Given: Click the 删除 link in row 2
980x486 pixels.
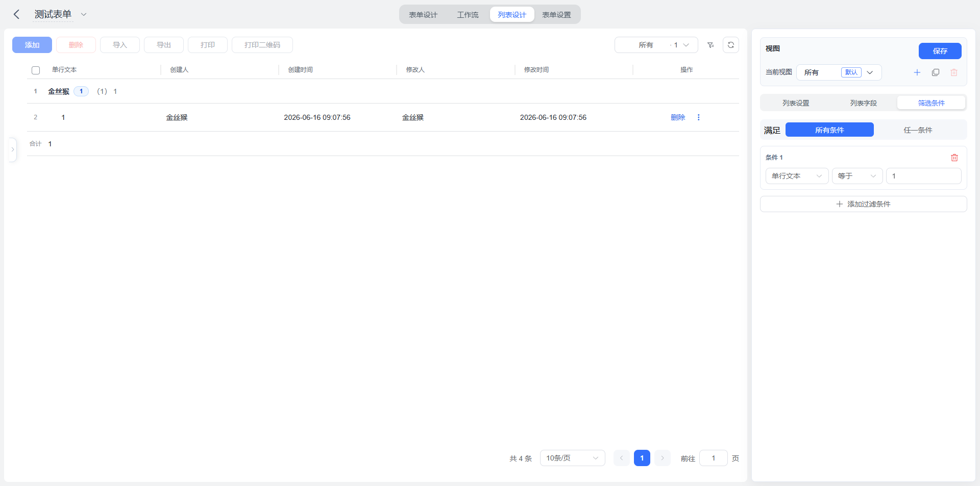Looking at the screenshot, I should pos(678,117).
